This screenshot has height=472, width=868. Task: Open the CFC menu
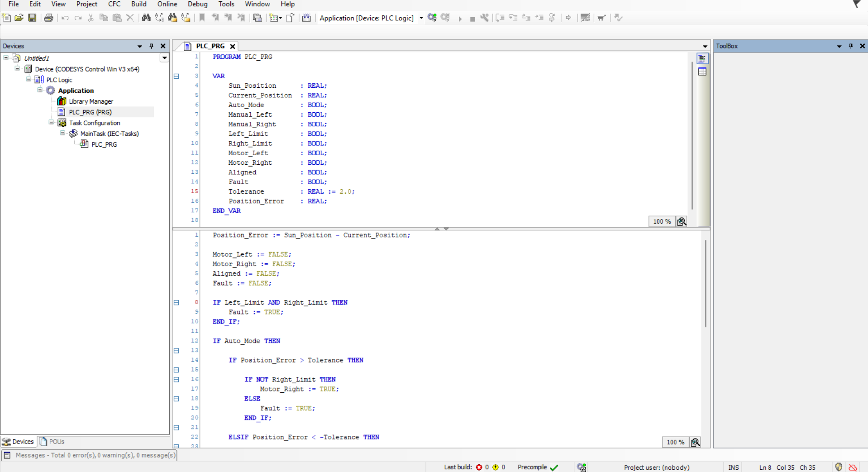click(x=114, y=4)
